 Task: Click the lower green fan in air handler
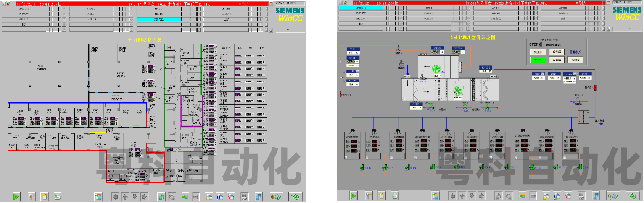457,91
